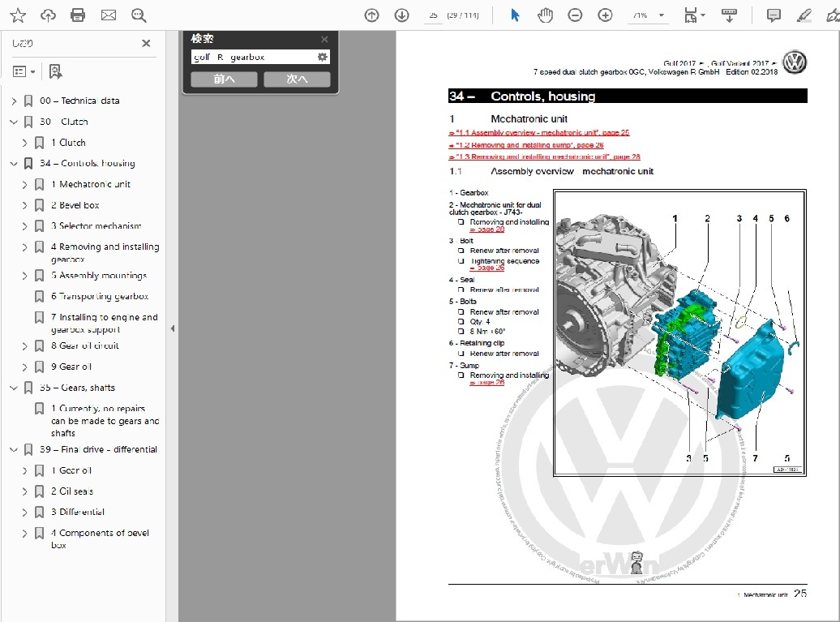Collapse 39 – Final drive - differential bookmark
Image resolution: width=840 pixels, height=622 pixels.
(14, 449)
